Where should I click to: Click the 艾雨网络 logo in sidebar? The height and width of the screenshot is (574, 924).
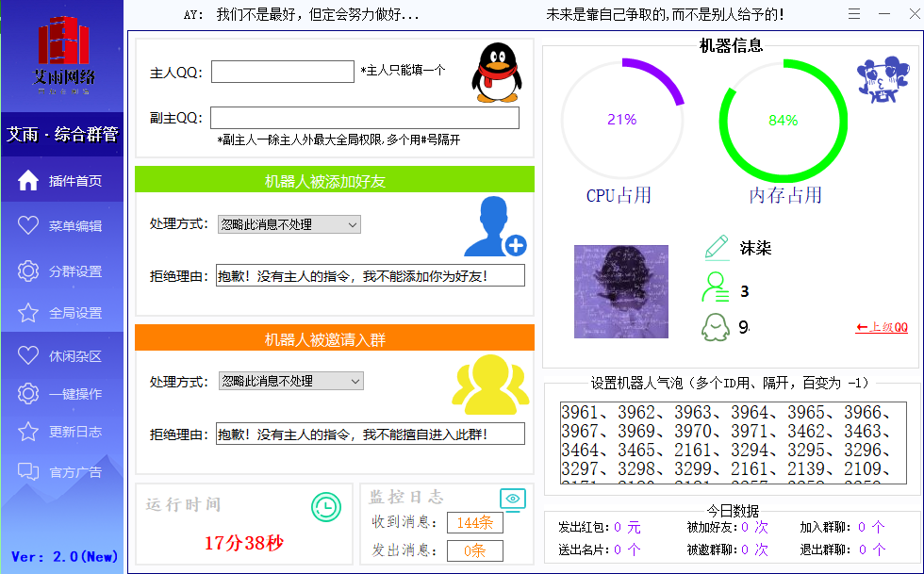click(63, 55)
